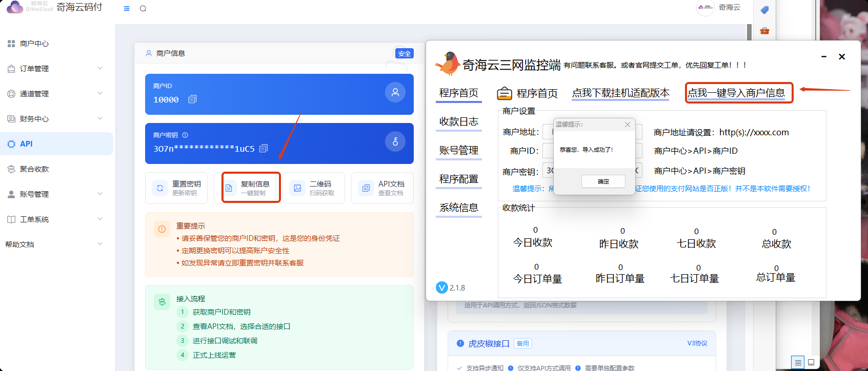The height and width of the screenshot is (371, 868).
Task: Click the info icon next to 商户密钥 label
Action: (x=185, y=135)
